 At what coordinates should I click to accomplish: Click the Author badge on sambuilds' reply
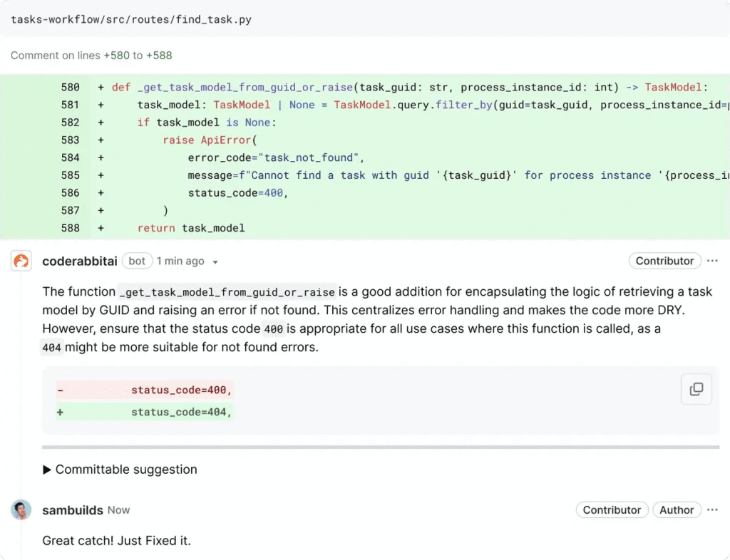[676, 510]
